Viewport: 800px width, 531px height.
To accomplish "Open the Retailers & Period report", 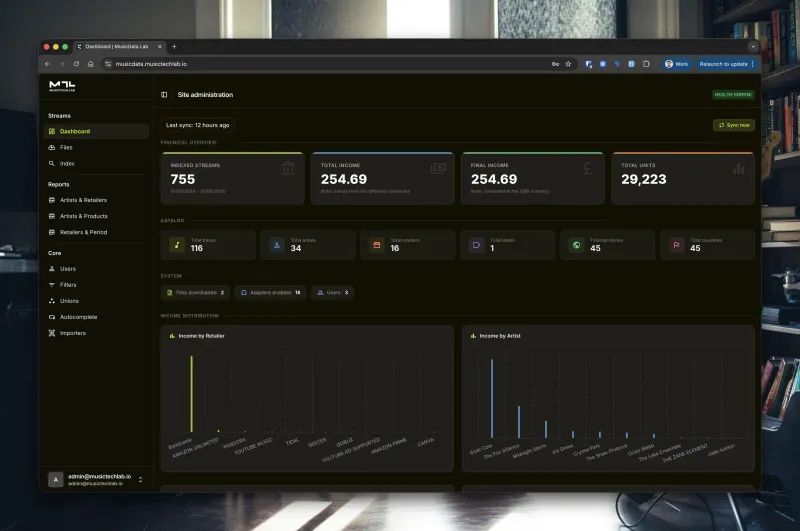I will (96, 232).
